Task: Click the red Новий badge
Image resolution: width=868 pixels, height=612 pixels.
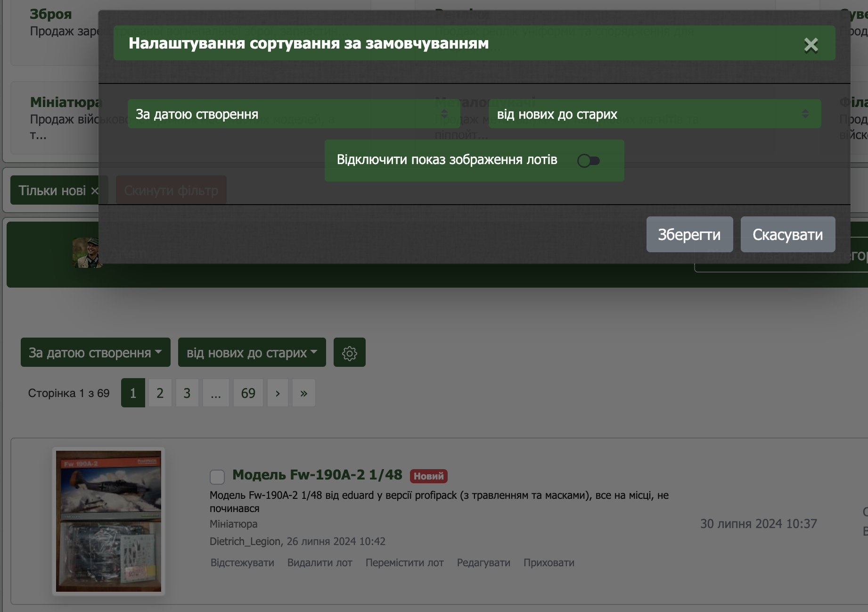Action: (428, 476)
